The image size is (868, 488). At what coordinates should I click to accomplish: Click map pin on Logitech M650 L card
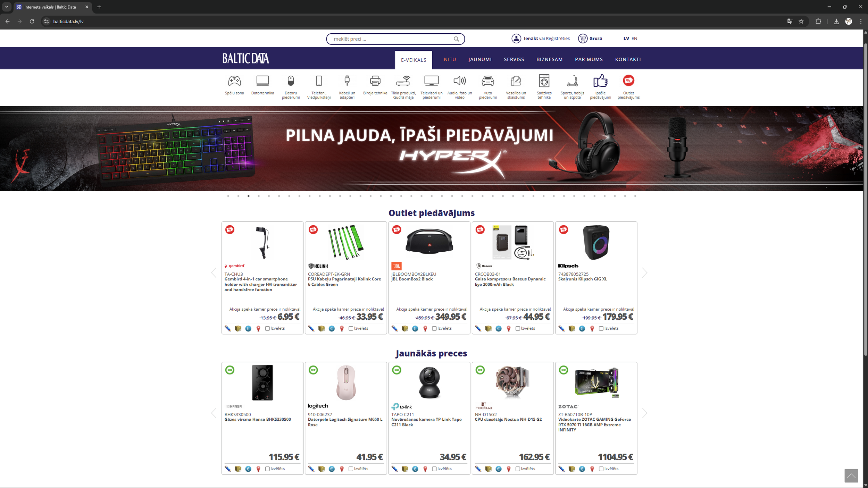click(x=342, y=469)
